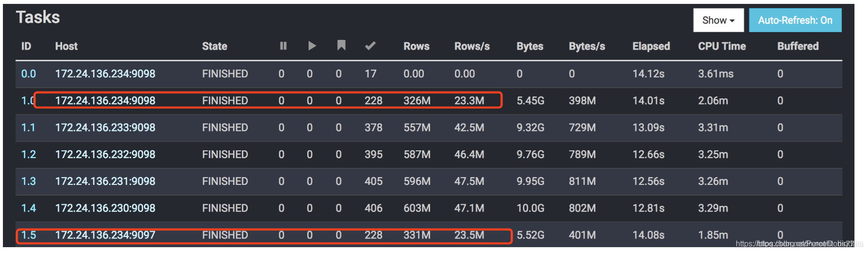Open task ID 1.5 link
Screen dimensions: 868x253
click(x=29, y=235)
